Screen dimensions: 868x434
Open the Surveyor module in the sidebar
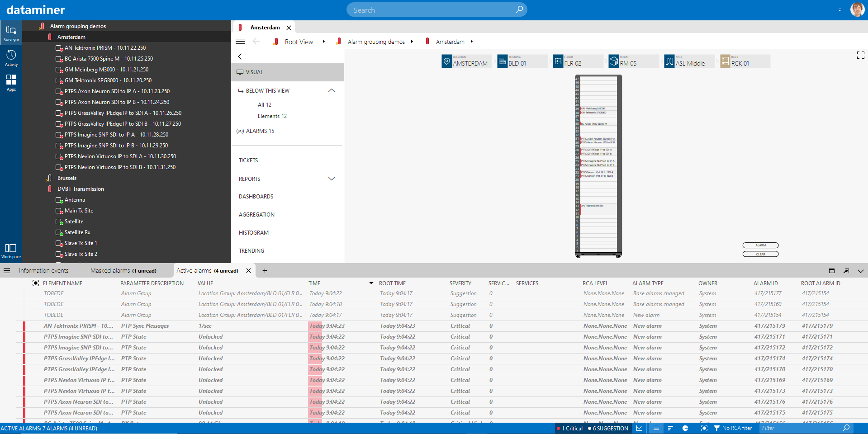[x=11, y=32]
